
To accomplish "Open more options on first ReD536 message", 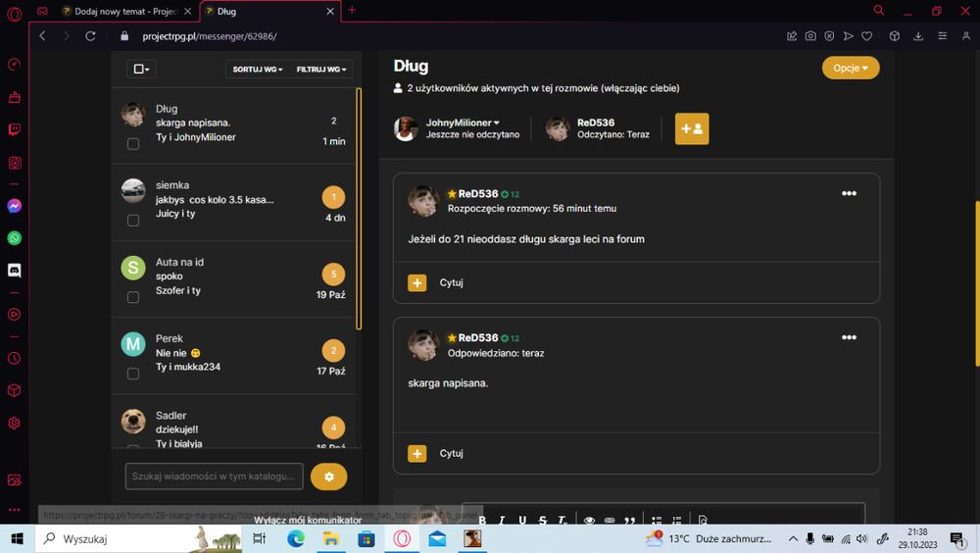I will pyautogui.click(x=849, y=193).
